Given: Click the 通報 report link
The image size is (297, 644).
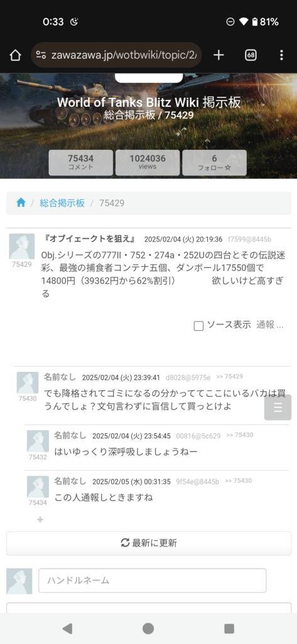Looking at the screenshot, I should tap(265, 325).
